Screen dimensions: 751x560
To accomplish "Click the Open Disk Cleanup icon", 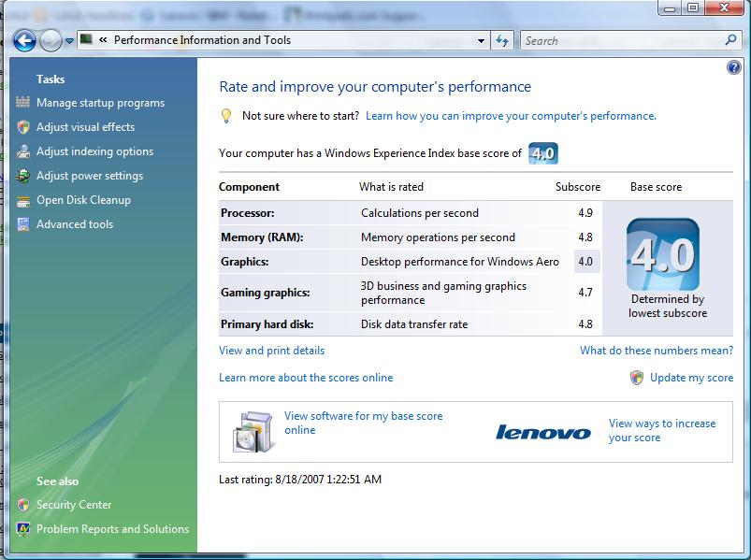I will click(x=23, y=201).
